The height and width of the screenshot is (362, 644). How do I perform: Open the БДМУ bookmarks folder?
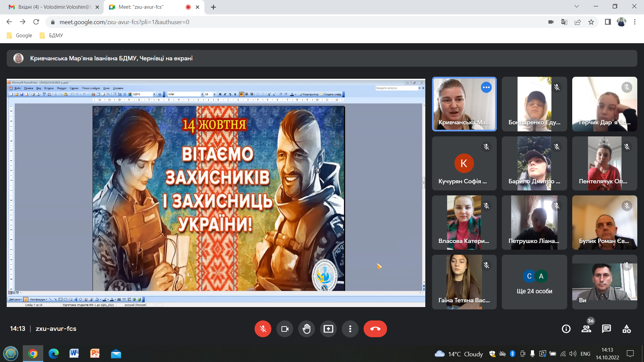(51, 36)
